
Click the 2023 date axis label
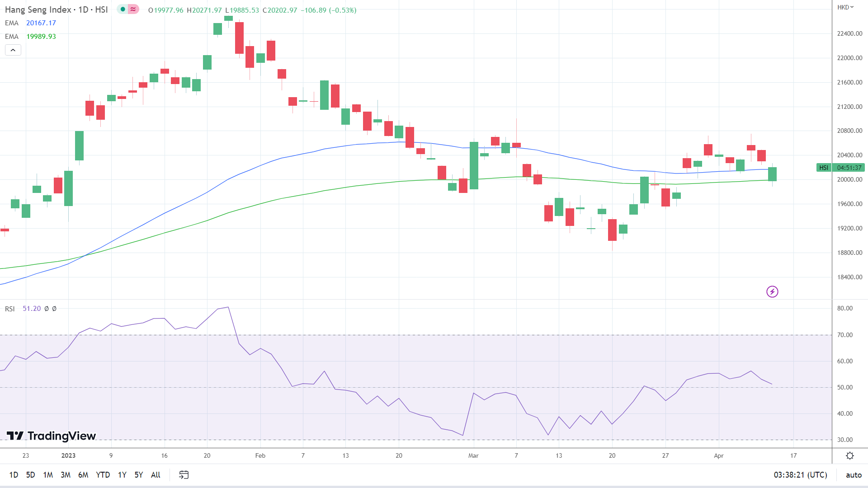68,455
